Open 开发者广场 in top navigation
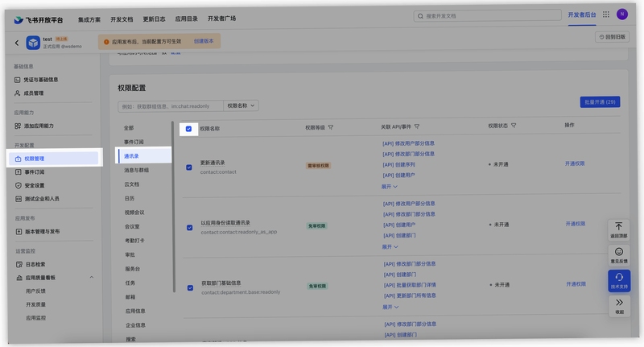 pos(222,19)
